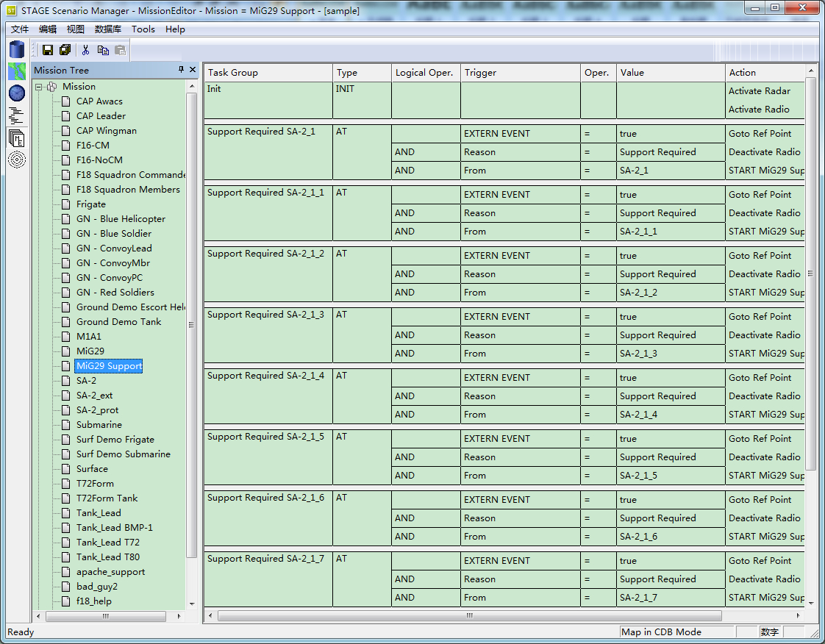Click the Paste clipboard icon
The image size is (825, 644).
[x=121, y=50]
